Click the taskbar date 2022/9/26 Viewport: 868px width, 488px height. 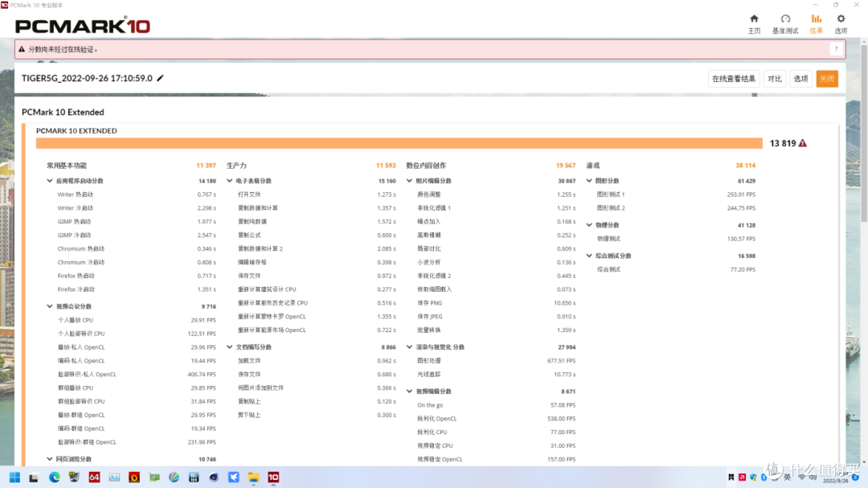(x=835, y=481)
